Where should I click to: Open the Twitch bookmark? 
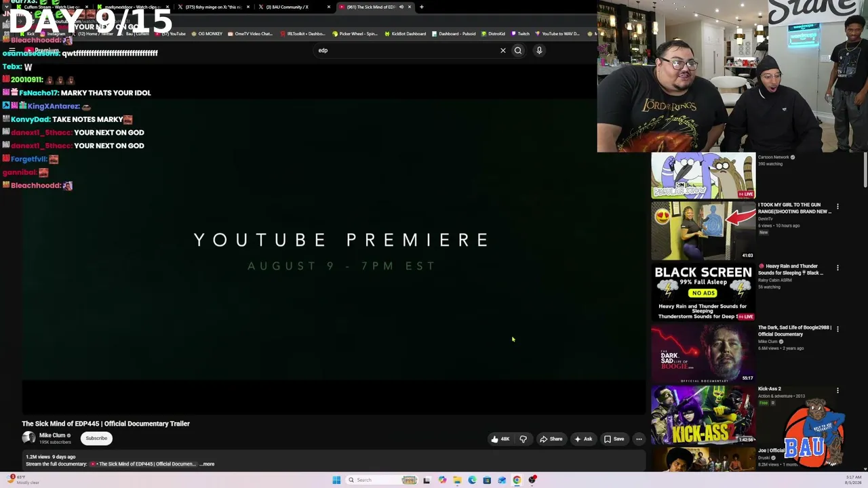point(520,34)
